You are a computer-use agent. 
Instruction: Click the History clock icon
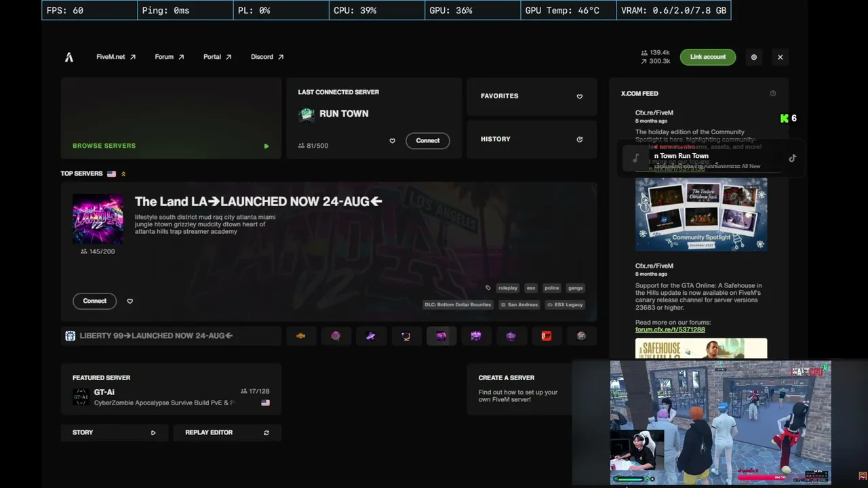point(579,139)
